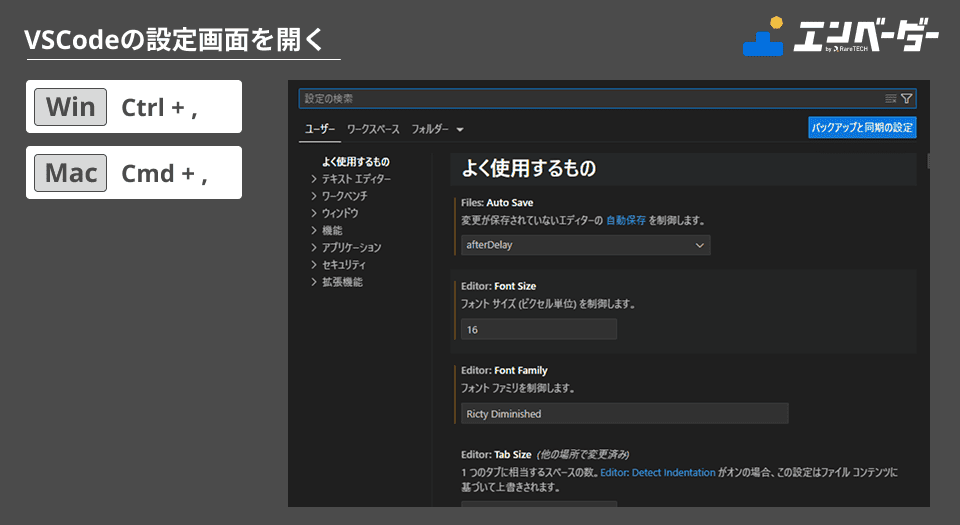Click the ウィンドウ tree label
Viewport: 960px width, 525px height.
tap(340, 213)
